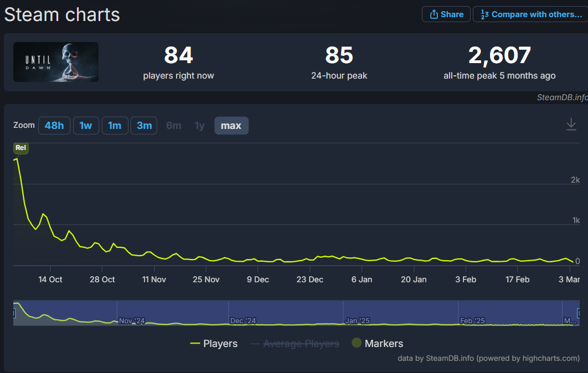
Task: Click Nov '24 in the navigator
Action: (132, 321)
